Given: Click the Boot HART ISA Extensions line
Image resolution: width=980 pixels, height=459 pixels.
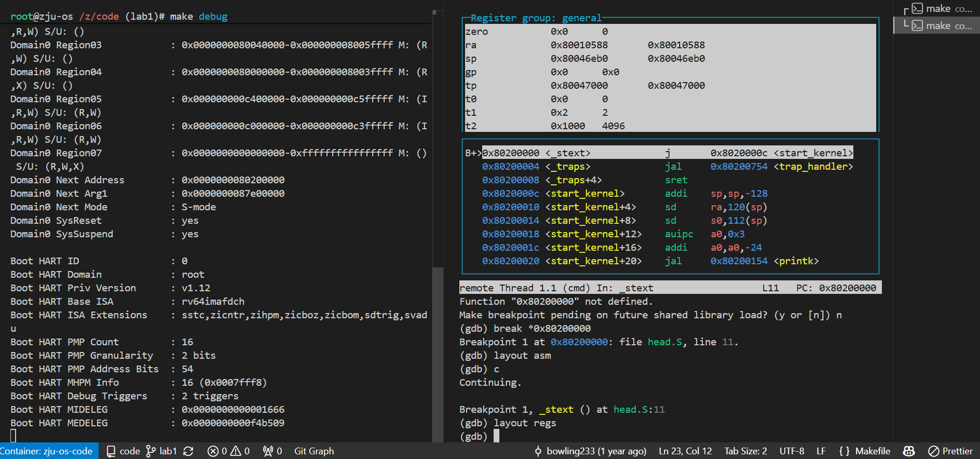Looking at the screenshot, I should (219, 315).
